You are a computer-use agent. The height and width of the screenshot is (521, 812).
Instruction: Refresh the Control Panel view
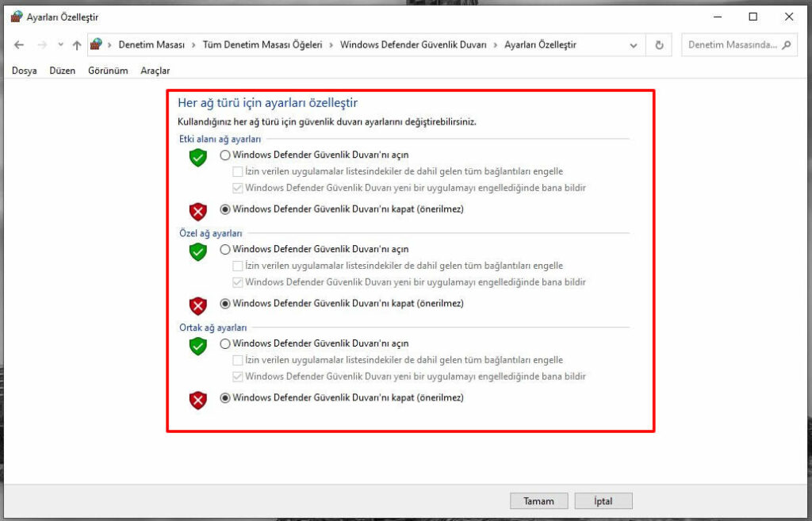click(659, 45)
